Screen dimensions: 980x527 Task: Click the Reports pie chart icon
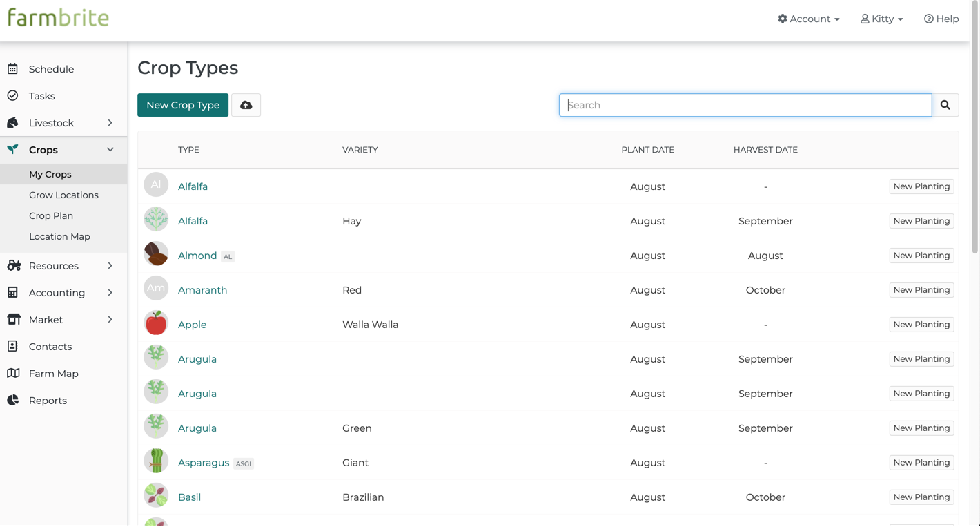click(x=12, y=401)
